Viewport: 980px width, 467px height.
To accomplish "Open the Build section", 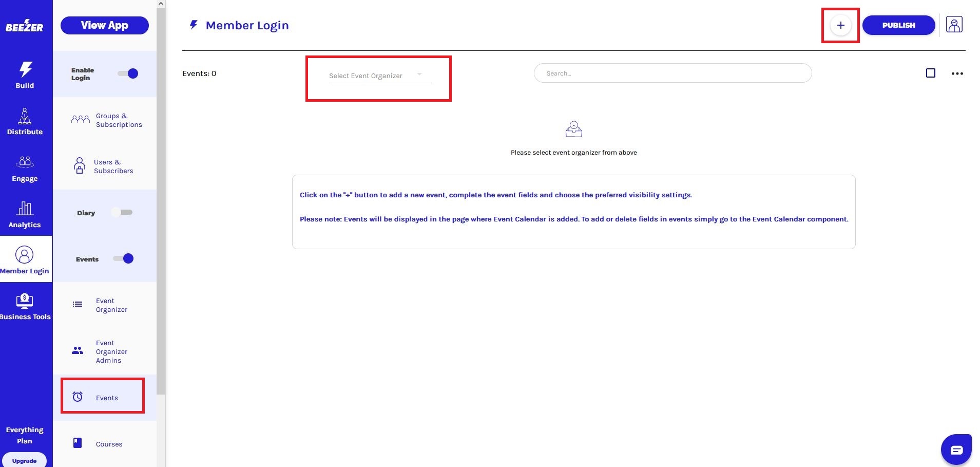I will click(25, 75).
